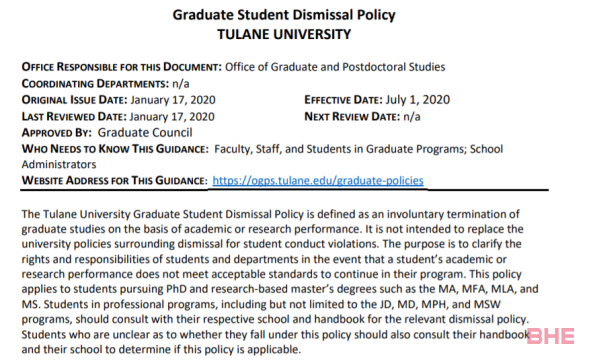Viewport: 594px width, 364px height.
Task: Click the word Administrators in the header block
Action: 59,164
